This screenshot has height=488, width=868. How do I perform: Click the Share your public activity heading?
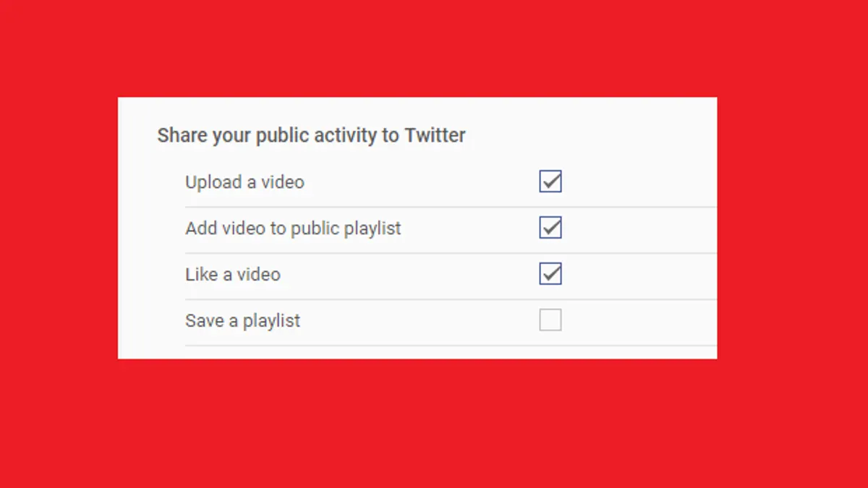tap(311, 136)
